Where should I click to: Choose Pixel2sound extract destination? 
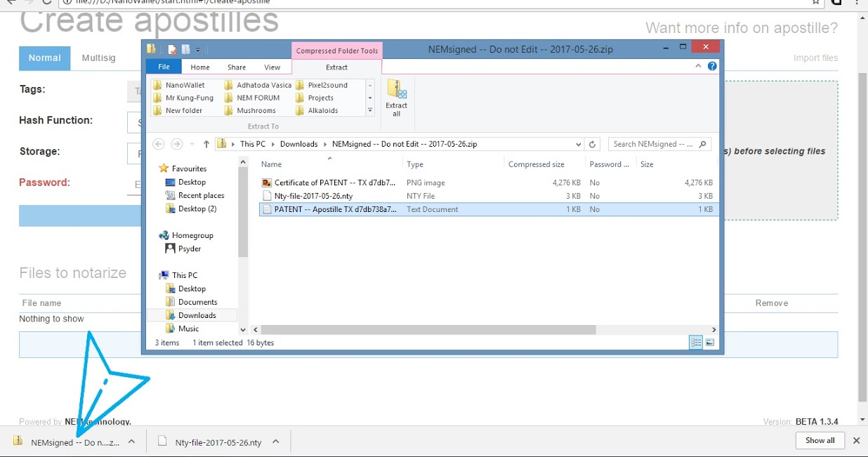coord(322,85)
